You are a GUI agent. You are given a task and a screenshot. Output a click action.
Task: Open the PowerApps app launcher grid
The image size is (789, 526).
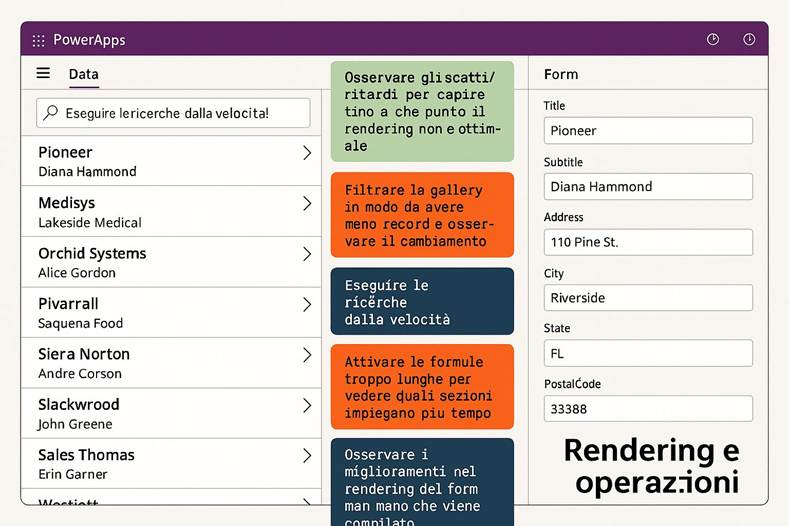tap(38, 41)
